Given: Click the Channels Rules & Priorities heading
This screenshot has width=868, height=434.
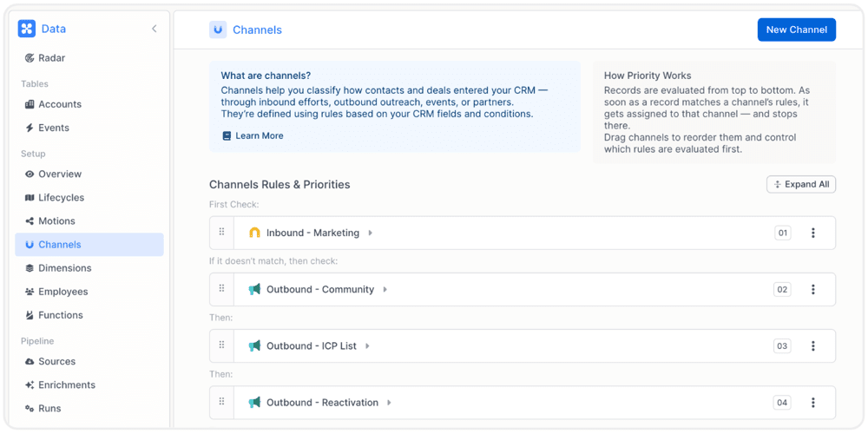Looking at the screenshot, I should tap(279, 184).
